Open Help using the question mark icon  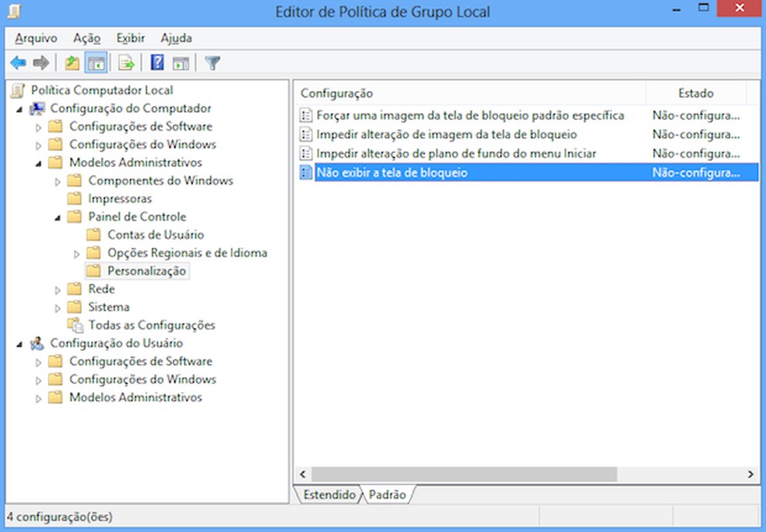pos(157,62)
